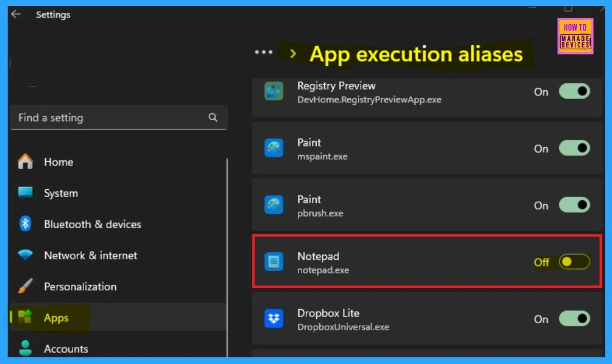Expand the breadcrumb ellipsis menu
The image size is (612, 364).
click(264, 52)
